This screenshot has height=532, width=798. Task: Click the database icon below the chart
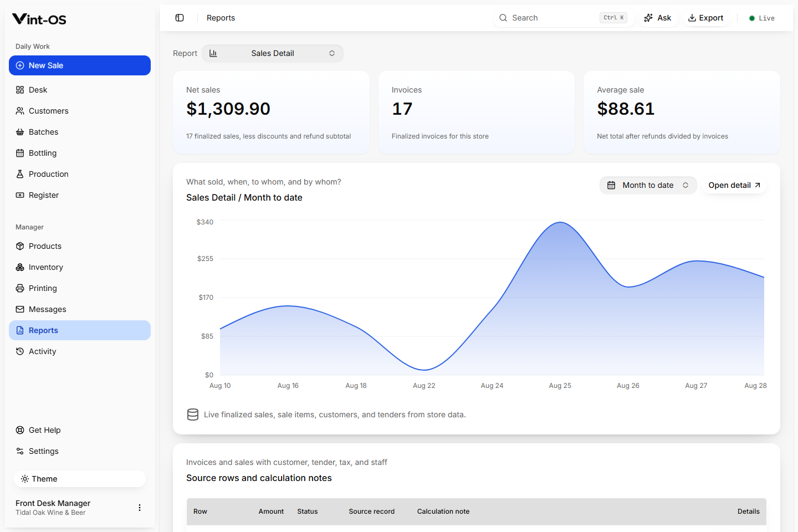[x=193, y=415]
